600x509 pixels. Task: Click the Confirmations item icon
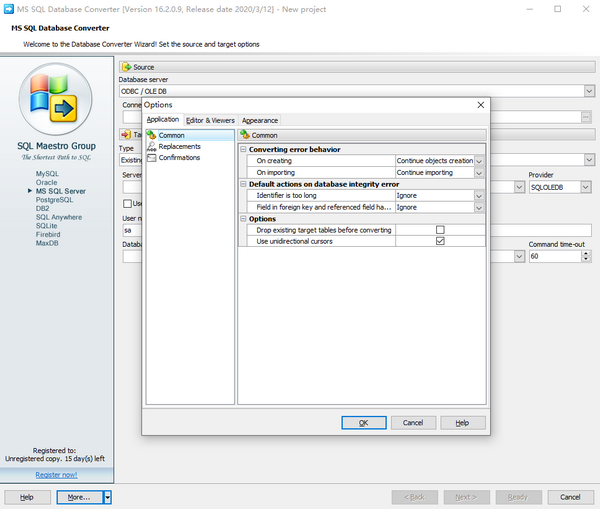(152, 157)
